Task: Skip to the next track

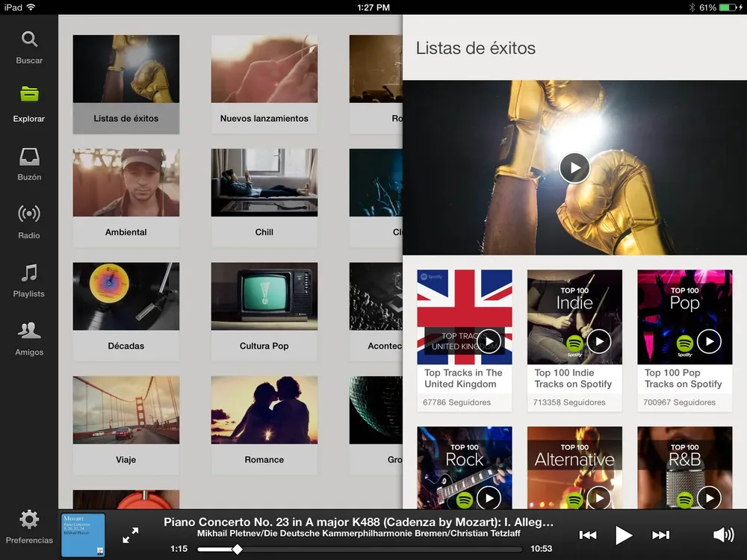Action: 660,535
